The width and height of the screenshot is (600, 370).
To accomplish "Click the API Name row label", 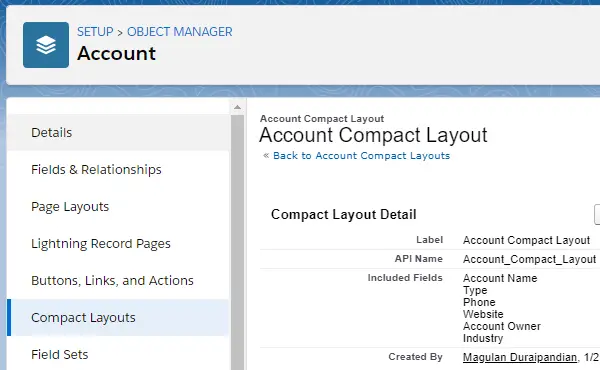I will point(419,259).
